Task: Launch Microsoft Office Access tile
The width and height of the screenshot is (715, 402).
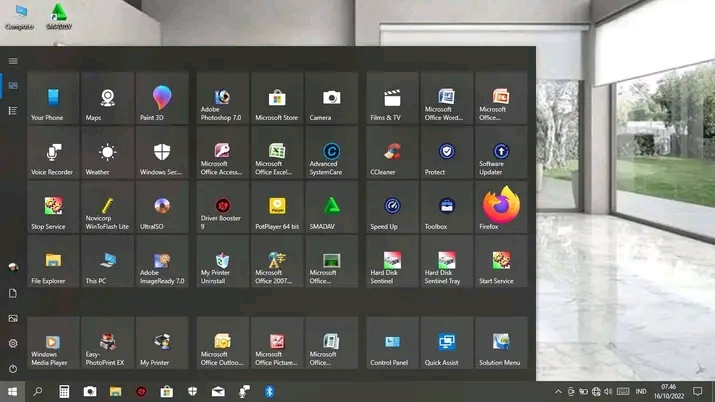Action: (223, 153)
